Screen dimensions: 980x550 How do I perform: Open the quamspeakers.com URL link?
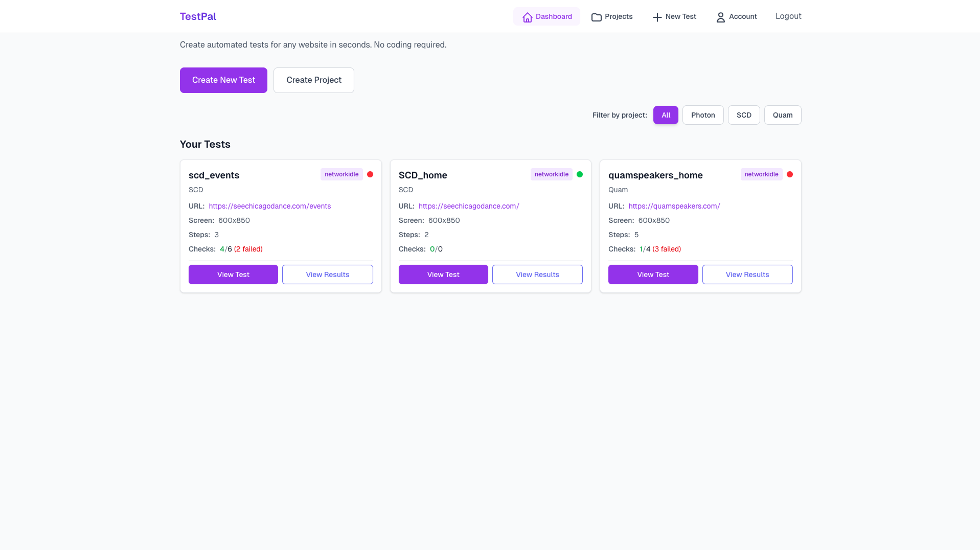pos(674,206)
